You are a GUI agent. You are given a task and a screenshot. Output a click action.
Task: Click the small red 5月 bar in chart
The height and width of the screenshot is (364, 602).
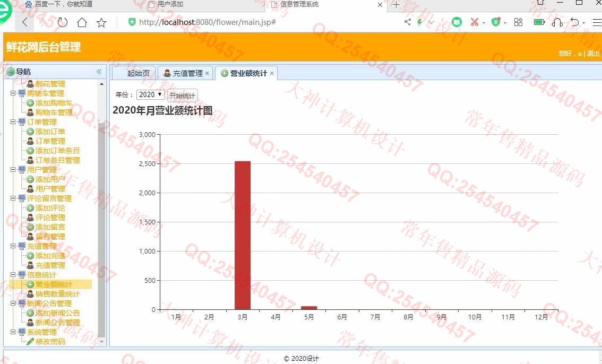tap(309, 308)
